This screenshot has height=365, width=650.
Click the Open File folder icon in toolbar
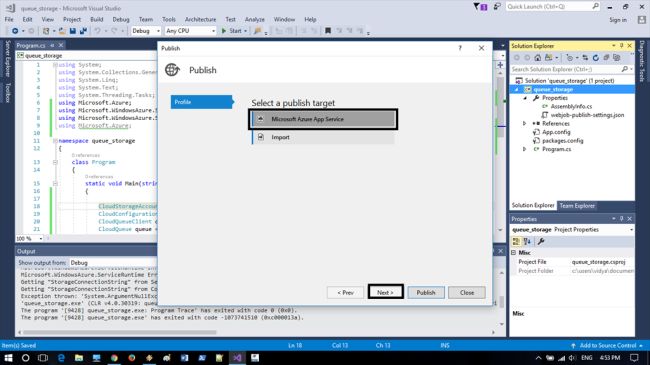(62, 31)
